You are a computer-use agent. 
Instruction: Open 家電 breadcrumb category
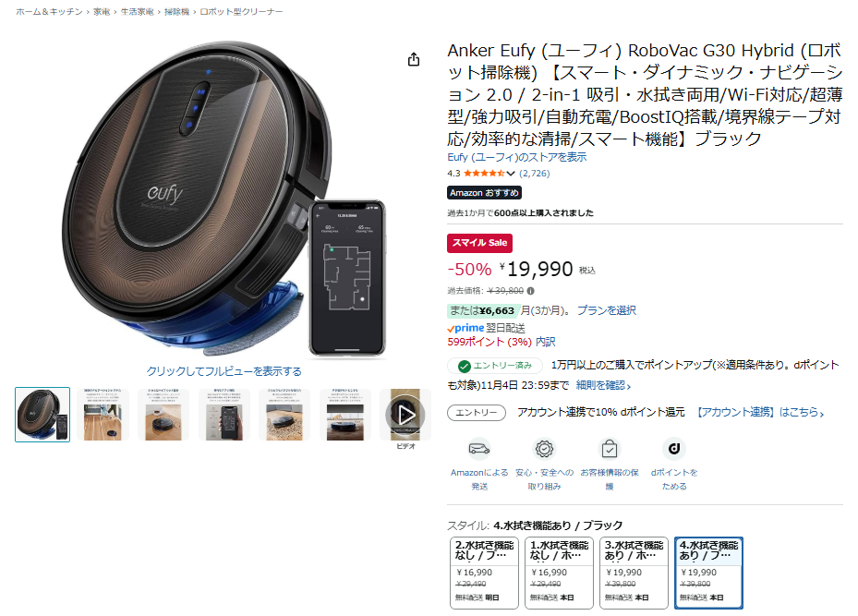[102, 11]
